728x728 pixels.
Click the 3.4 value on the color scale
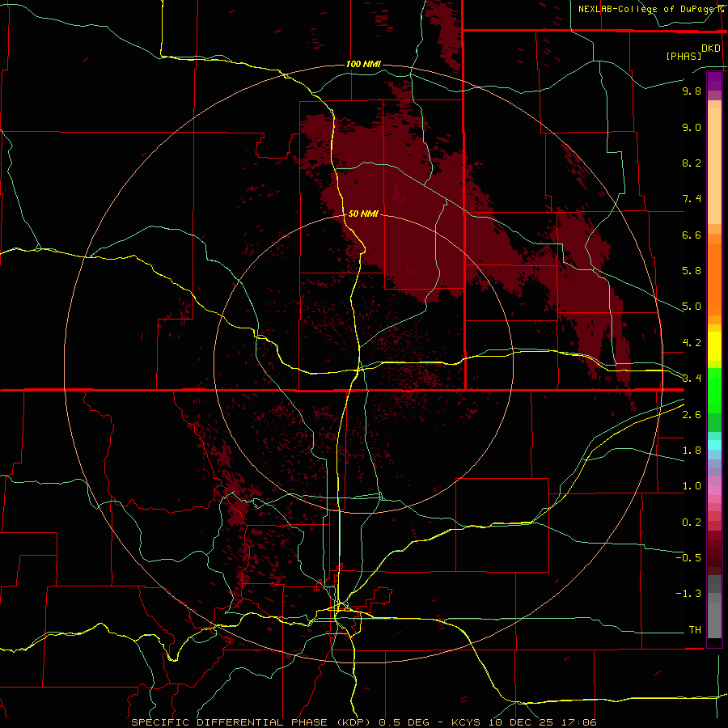(692, 379)
